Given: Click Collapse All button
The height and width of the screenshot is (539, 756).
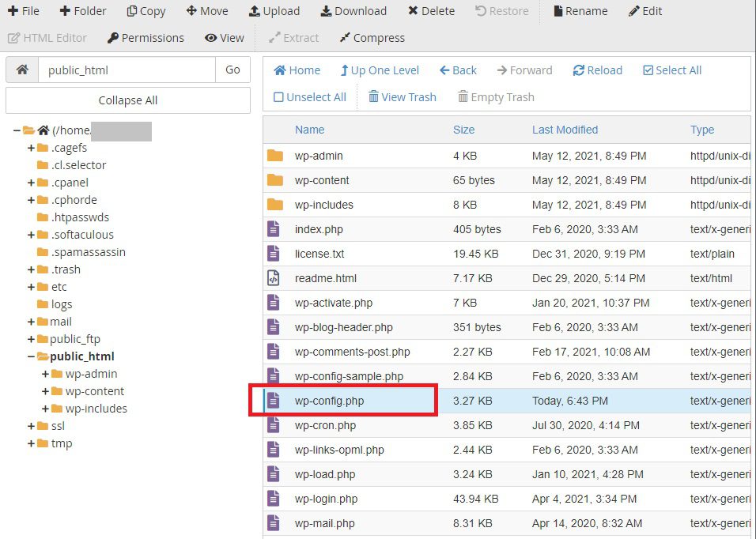Looking at the screenshot, I should (x=128, y=100).
